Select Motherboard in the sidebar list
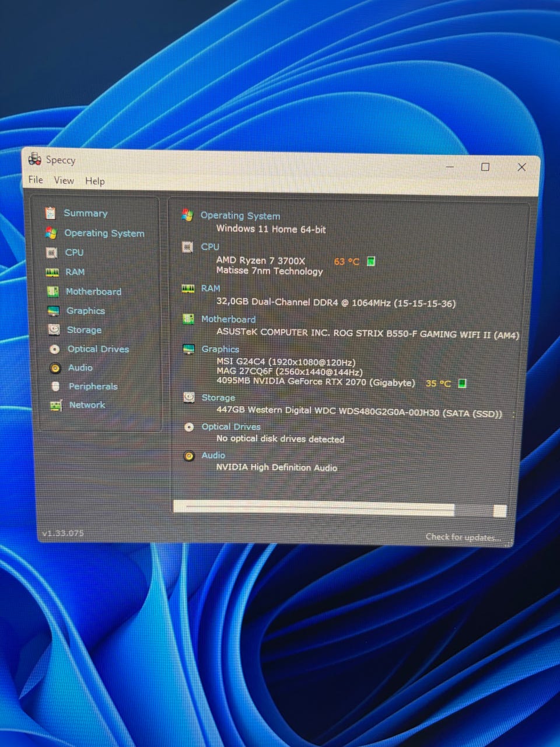Image resolution: width=560 pixels, height=747 pixels. [x=93, y=291]
